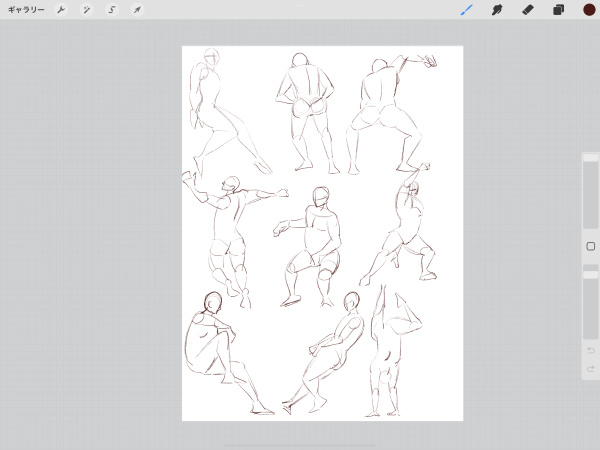Adjust the brush opacity slider

tap(590, 302)
